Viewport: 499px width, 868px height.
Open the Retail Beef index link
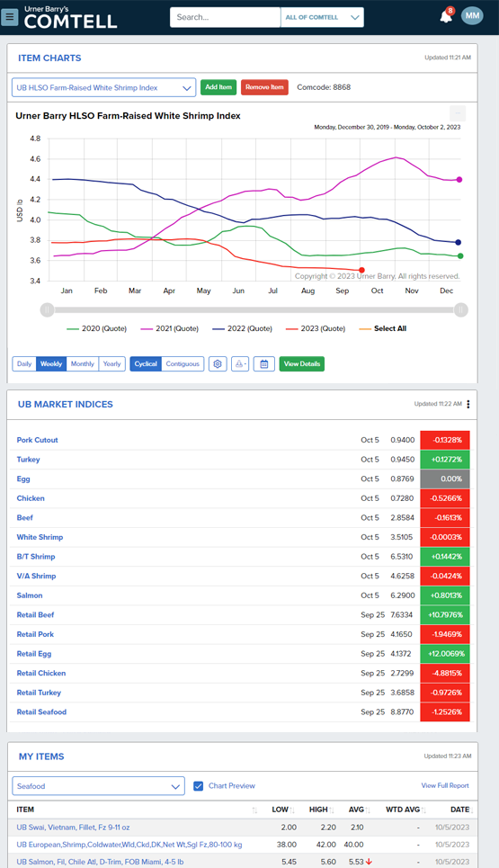tap(35, 614)
